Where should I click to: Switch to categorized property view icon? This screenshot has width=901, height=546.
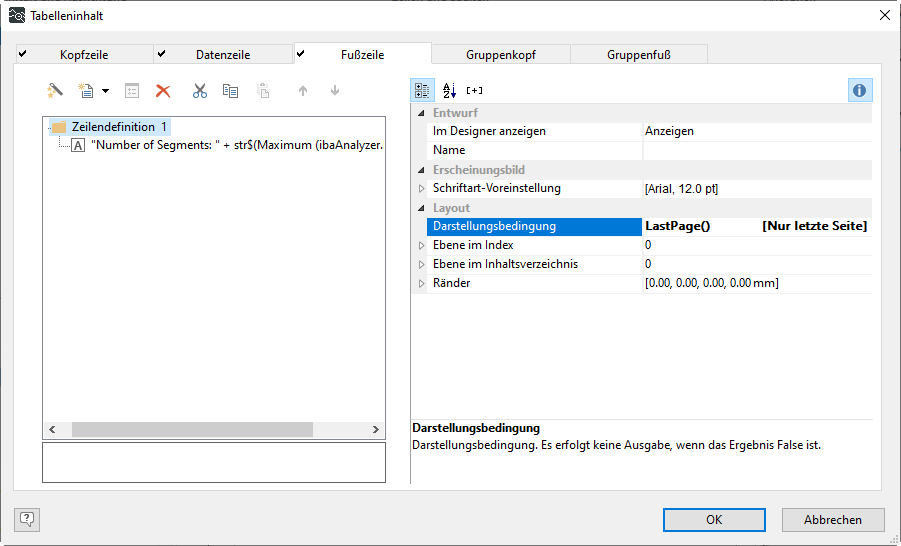[423, 90]
